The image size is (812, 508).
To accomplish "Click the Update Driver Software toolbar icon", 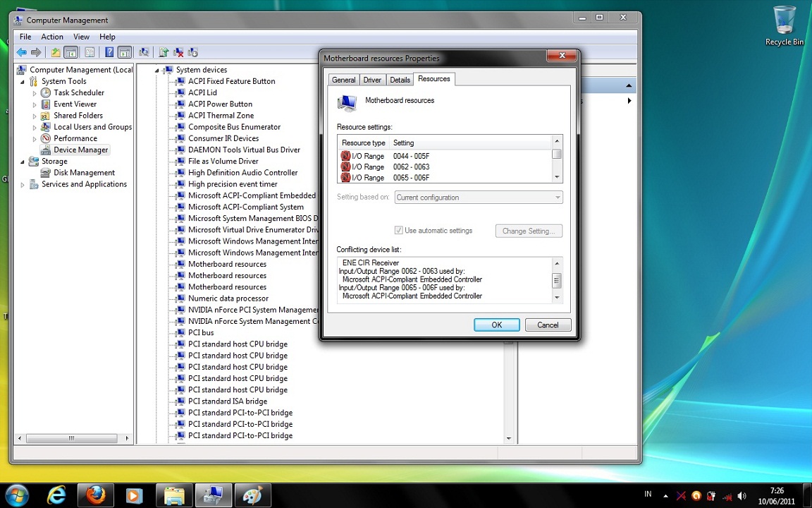I will pyautogui.click(x=164, y=52).
